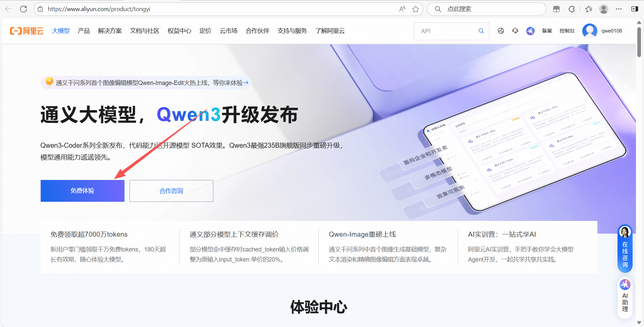Open the 支持与服务 menu item
Viewport: 644px width, 327px height.
click(292, 31)
